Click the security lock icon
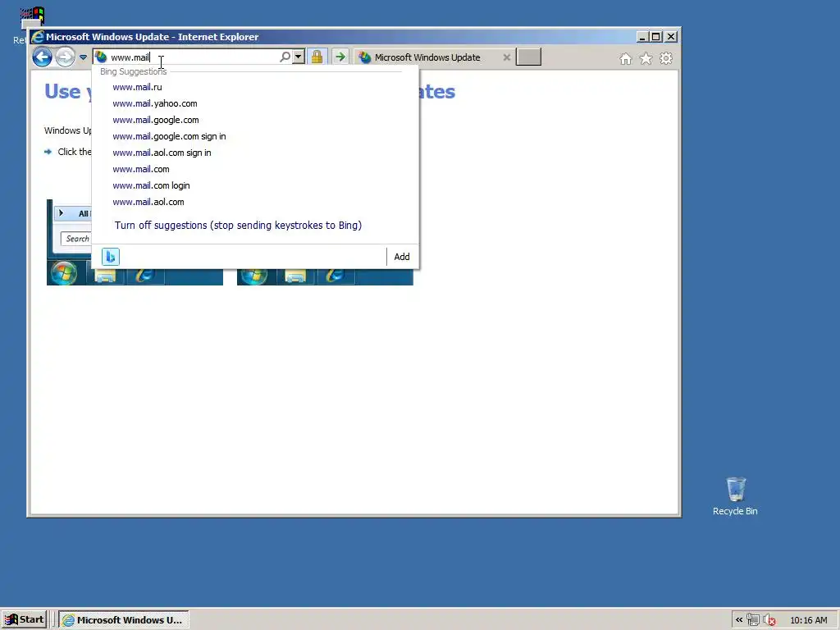The width and height of the screenshot is (840, 630). coord(317,57)
